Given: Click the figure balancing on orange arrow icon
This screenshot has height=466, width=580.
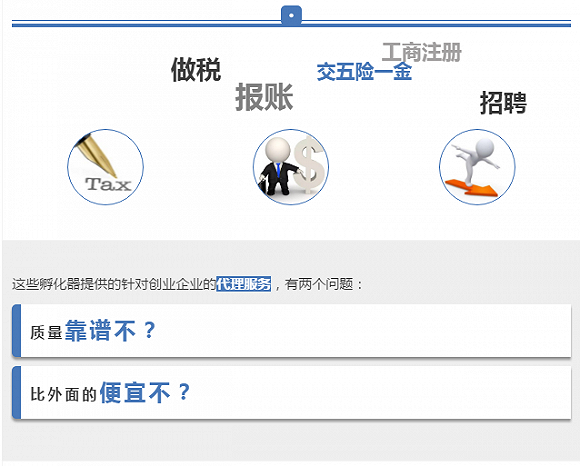Looking at the screenshot, I should point(477,167).
